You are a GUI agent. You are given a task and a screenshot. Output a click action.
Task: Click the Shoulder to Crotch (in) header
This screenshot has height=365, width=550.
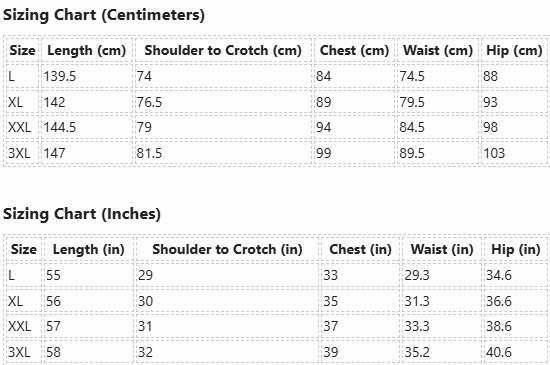coord(227,250)
